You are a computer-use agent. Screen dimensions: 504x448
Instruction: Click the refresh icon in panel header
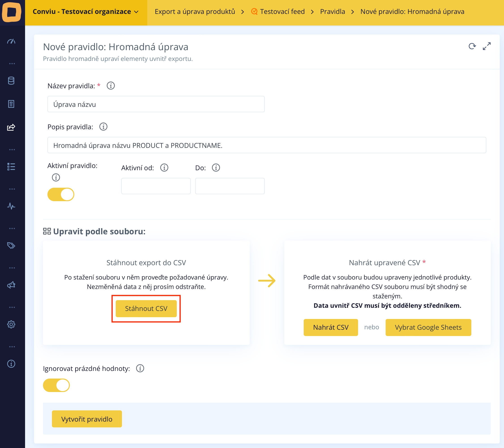pyautogui.click(x=472, y=46)
